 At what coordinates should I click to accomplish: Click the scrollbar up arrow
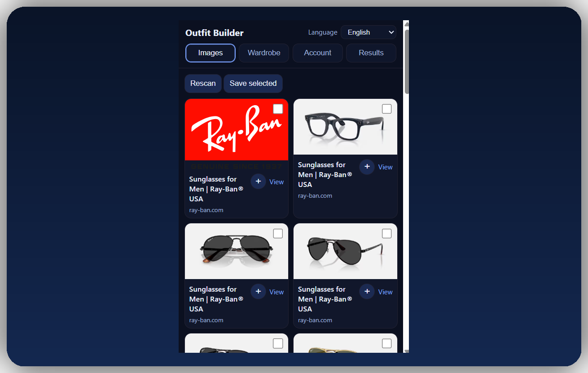406,24
